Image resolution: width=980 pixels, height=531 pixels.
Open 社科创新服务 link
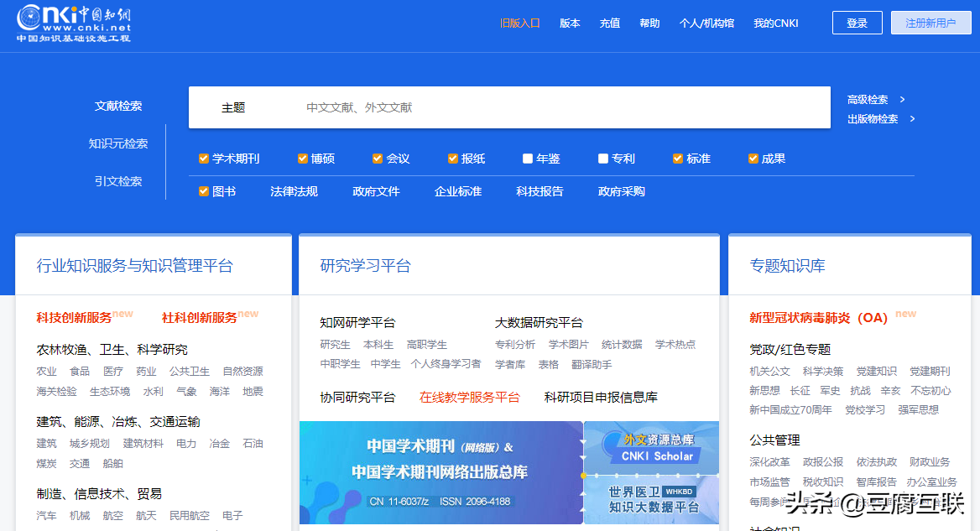tap(200, 317)
